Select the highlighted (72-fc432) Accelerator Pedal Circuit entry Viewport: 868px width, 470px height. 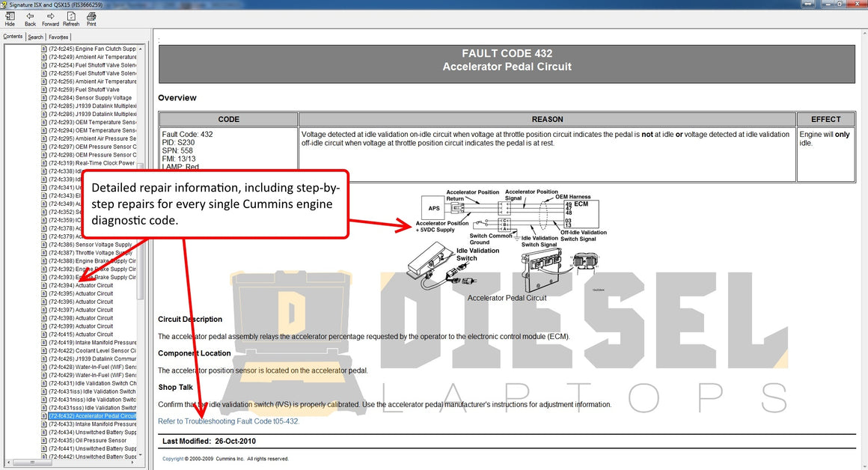[90, 415]
